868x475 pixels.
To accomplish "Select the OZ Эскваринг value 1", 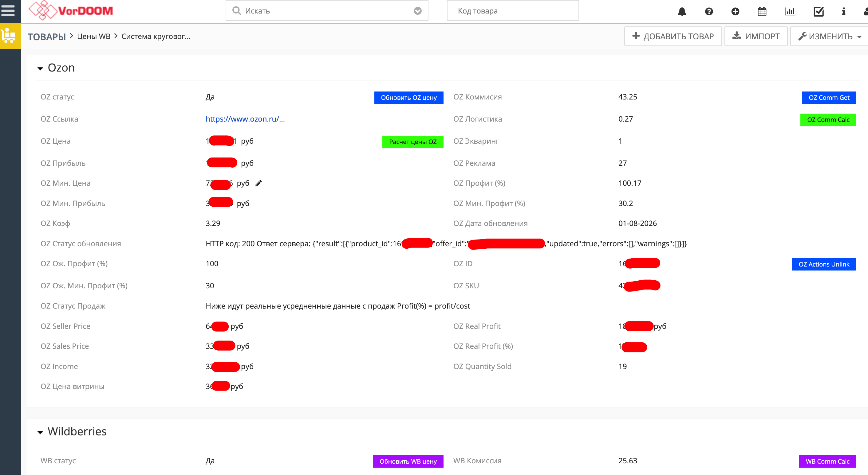I will click(x=620, y=141).
